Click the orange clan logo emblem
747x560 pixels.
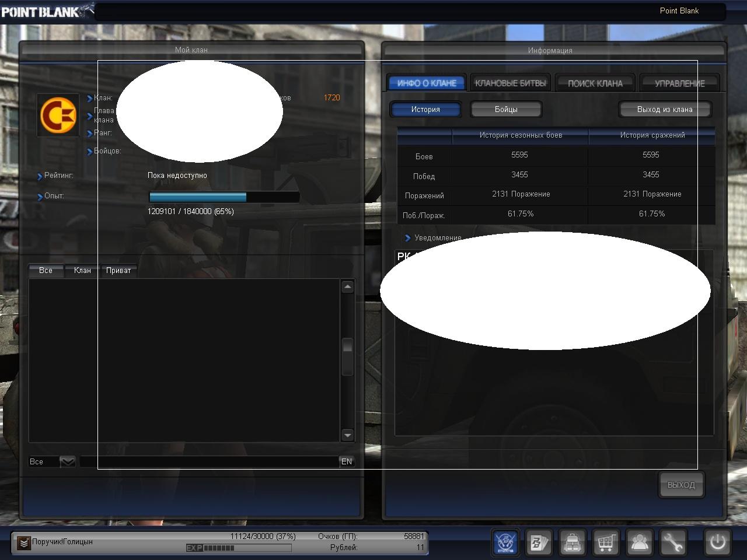[x=58, y=115]
